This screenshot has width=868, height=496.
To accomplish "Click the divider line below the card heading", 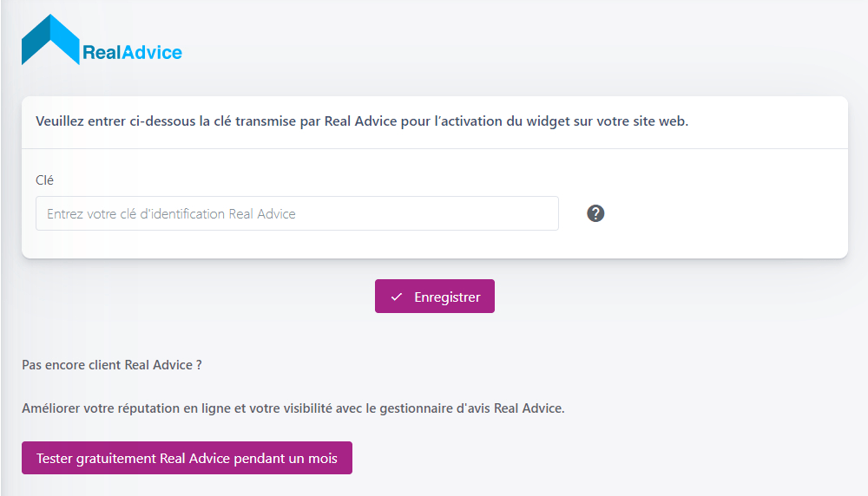I will point(435,149).
